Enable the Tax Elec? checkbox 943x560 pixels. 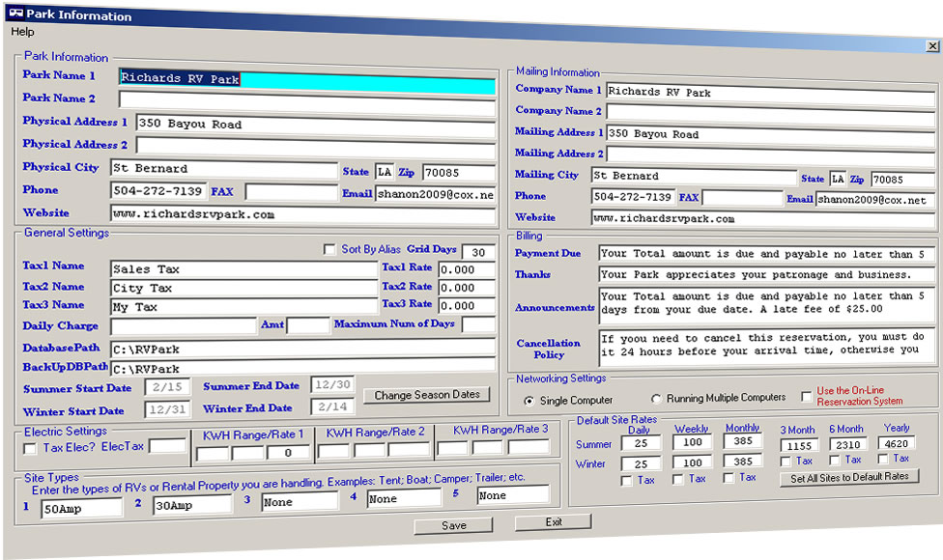29,448
